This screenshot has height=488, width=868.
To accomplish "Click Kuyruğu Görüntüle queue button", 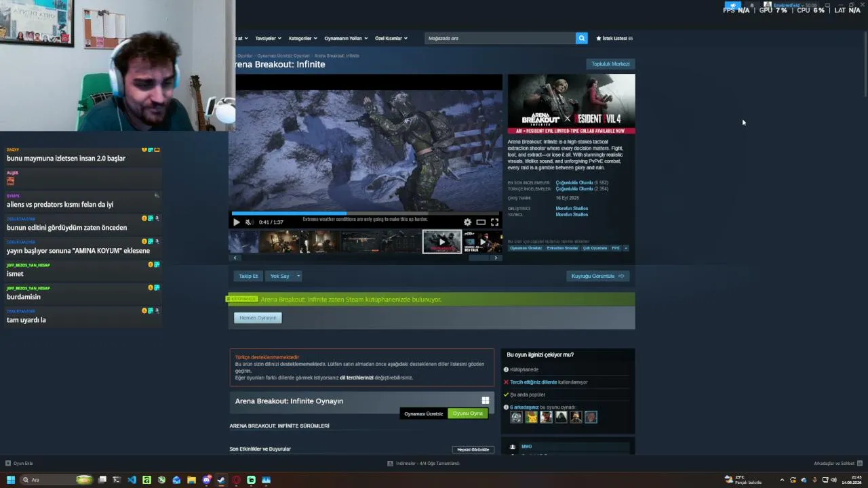I will [x=597, y=276].
